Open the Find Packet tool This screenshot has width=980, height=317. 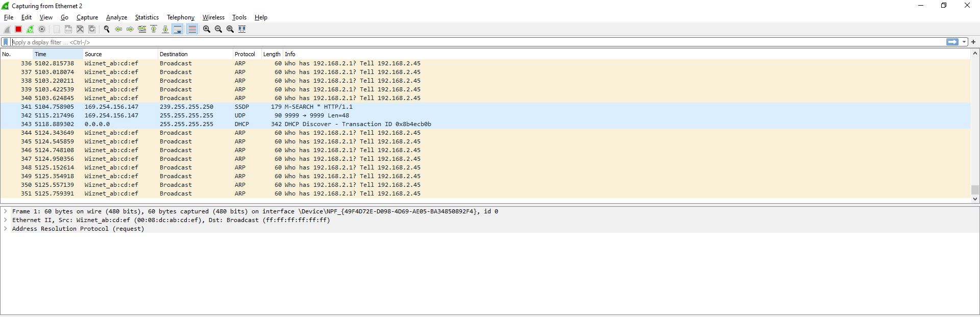[x=107, y=29]
